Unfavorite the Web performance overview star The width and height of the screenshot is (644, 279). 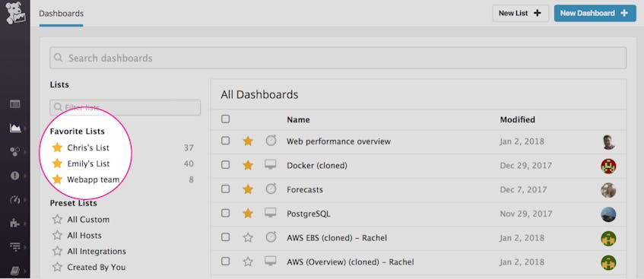(248, 141)
